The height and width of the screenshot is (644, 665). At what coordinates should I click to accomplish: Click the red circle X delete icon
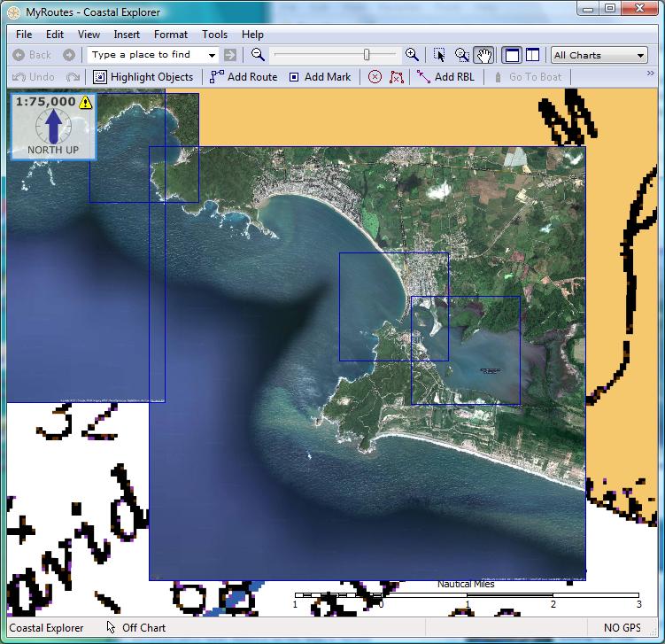coord(375,77)
